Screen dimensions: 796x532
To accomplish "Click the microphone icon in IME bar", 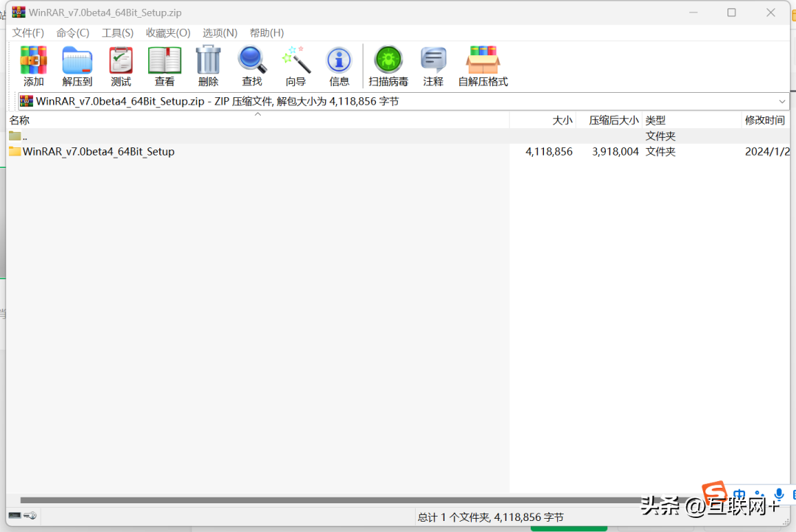I will click(x=779, y=494).
